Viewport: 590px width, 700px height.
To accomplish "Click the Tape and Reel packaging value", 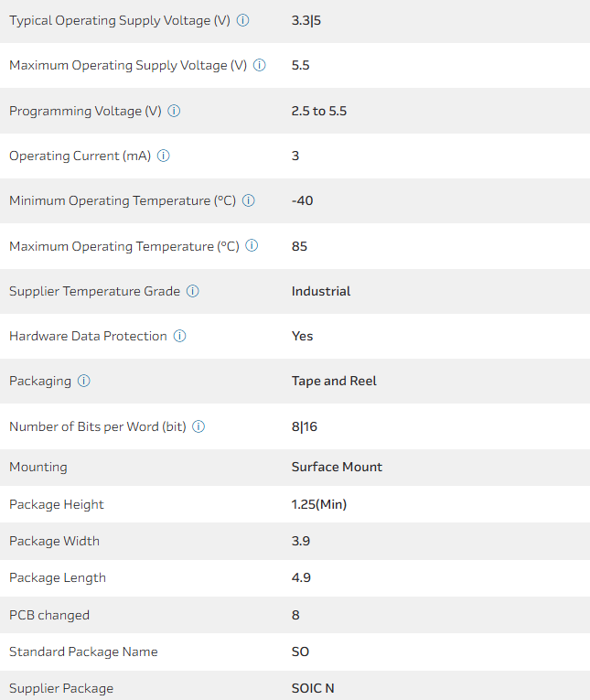I will [x=334, y=381].
